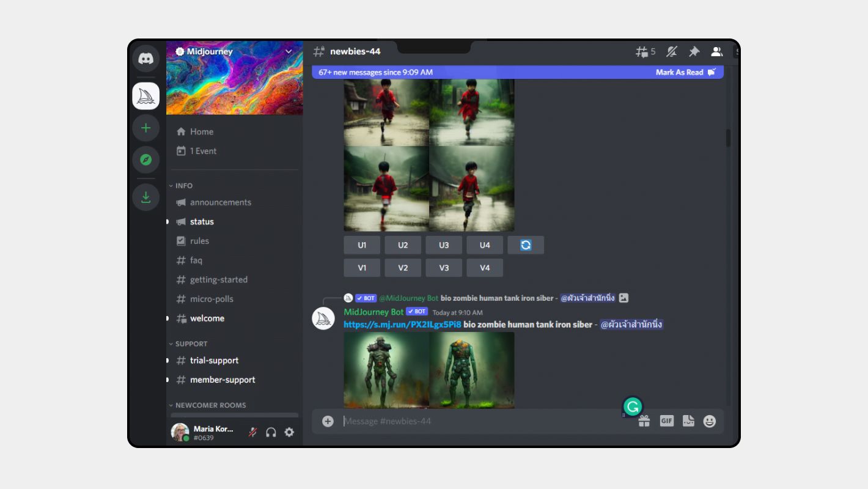Collapse the SUPPORT channel category
This screenshot has height=489, width=868.
(191, 344)
